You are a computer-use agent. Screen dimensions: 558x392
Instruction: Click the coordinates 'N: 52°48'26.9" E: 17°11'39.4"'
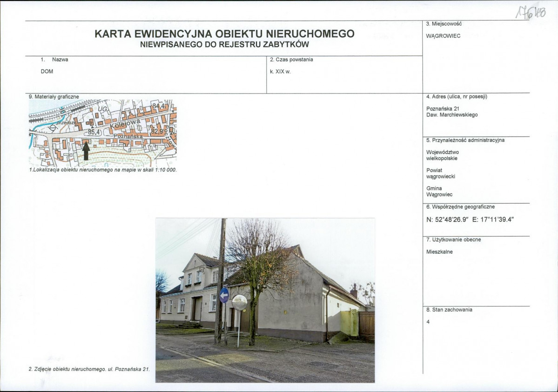click(470, 220)
